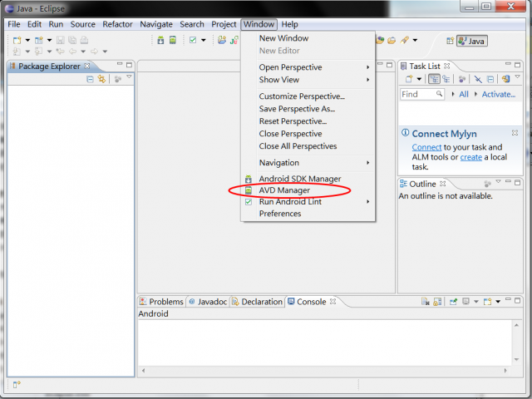Click Display Selected Console icon
The width and height of the screenshot is (532, 399).
(x=466, y=301)
